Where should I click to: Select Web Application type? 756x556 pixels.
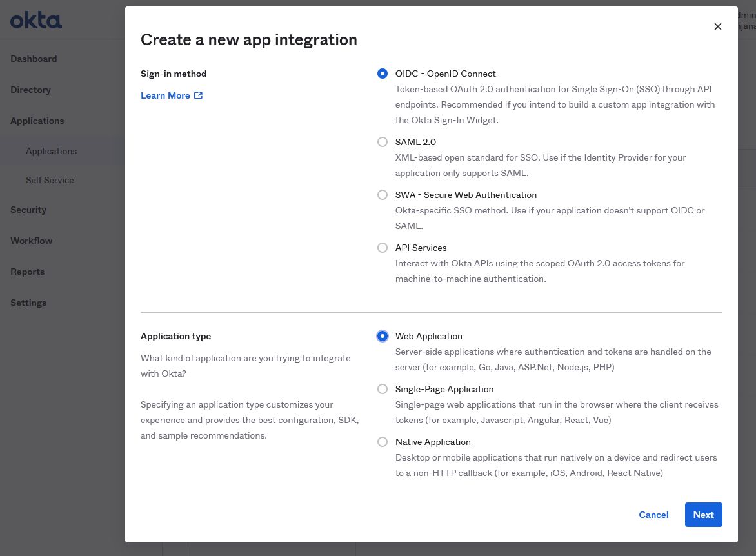tap(383, 336)
